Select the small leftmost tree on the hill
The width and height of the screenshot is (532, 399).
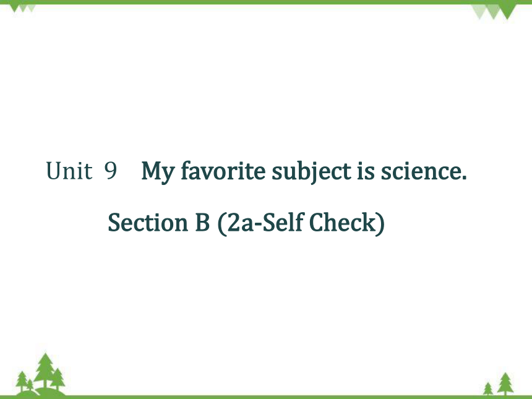(x=22, y=380)
